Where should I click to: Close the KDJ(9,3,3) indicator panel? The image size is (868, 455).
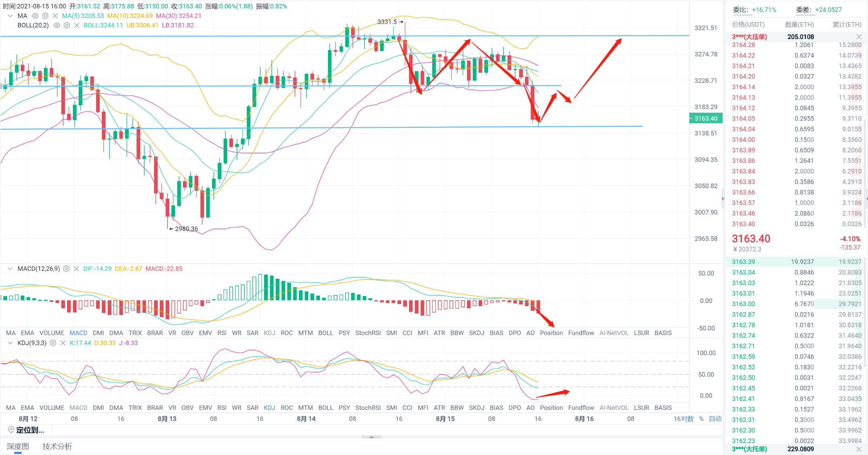pos(63,343)
